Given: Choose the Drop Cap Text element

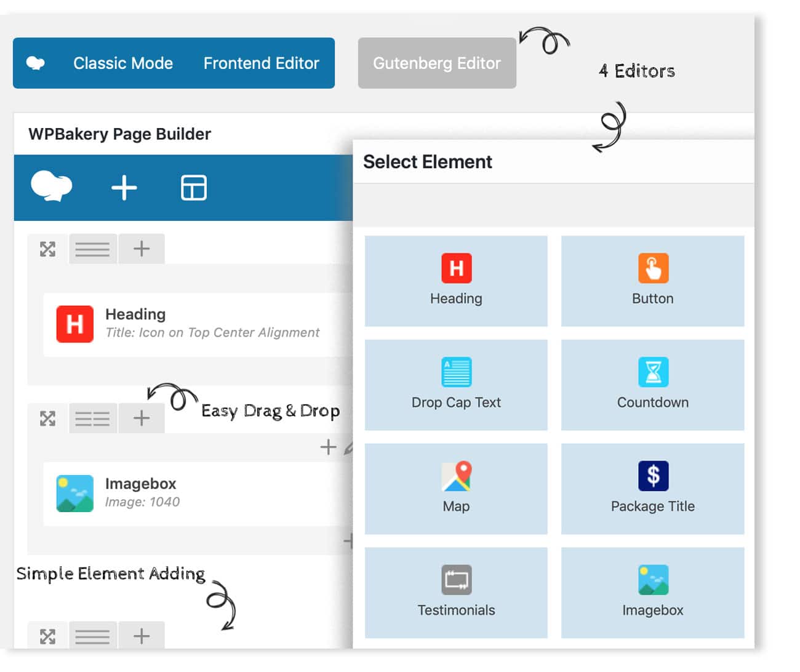Looking at the screenshot, I should (x=456, y=385).
